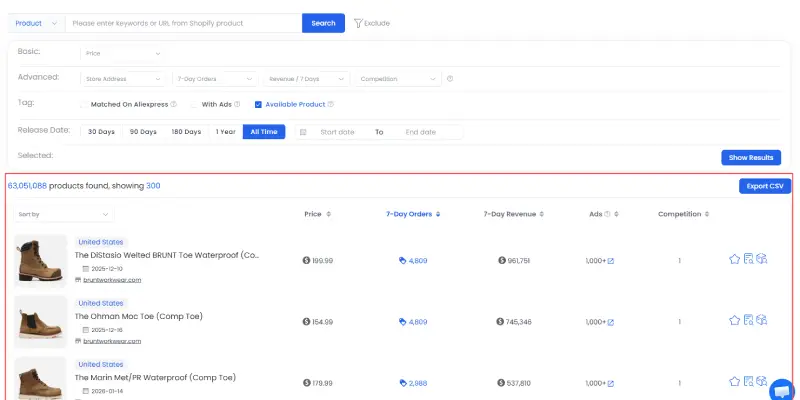Open ads external link for Ohman Moc Toe row

pos(611,322)
